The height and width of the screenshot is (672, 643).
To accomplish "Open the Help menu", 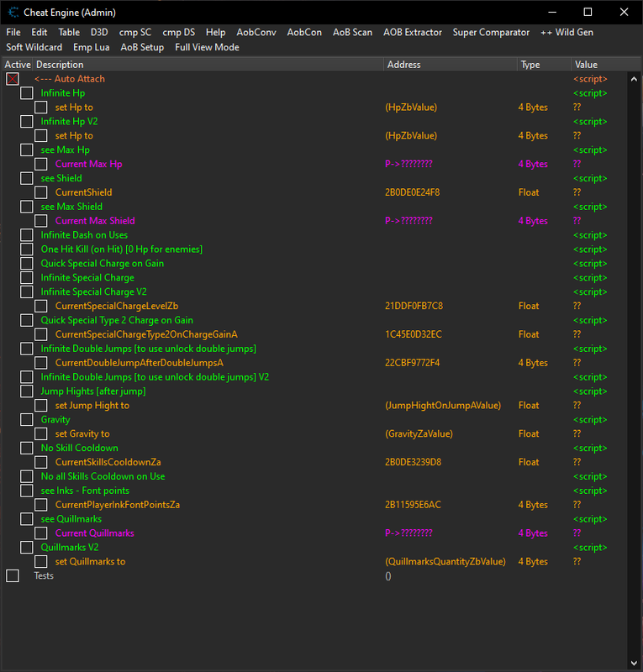I will click(215, 33).
